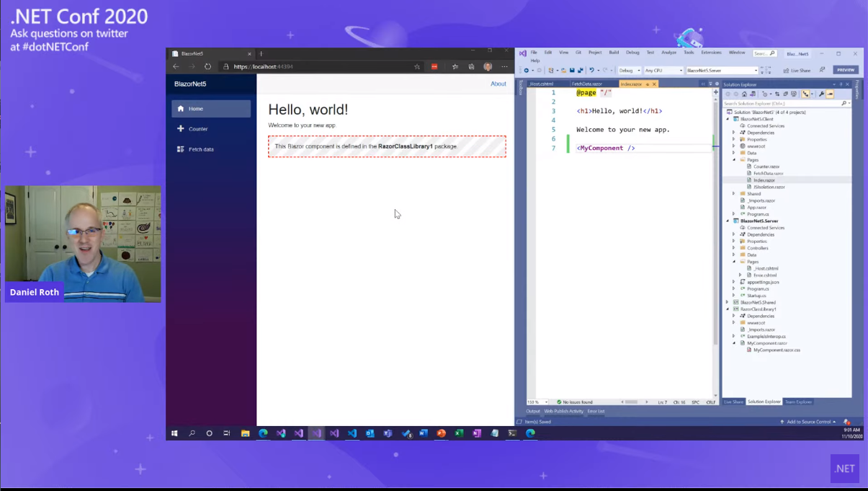Switch to the FetchData.razor tab
The width and height of the screenshot is (868, 491).
(587, 84)
